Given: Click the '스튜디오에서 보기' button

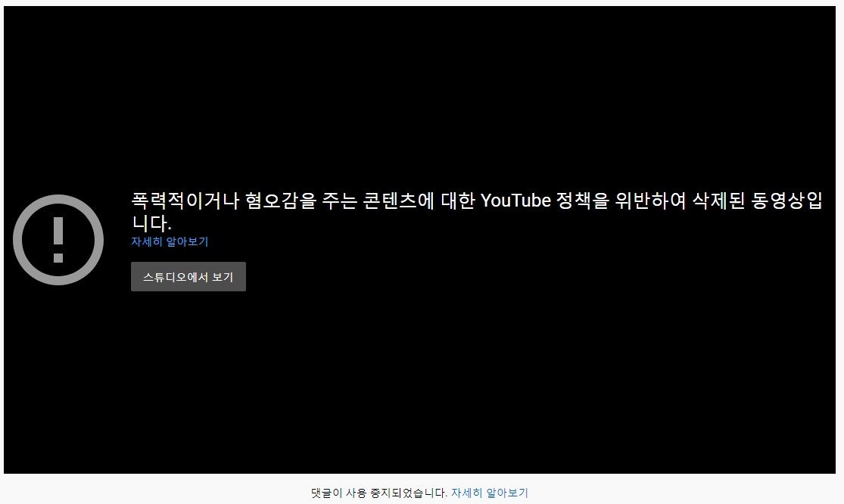Looking at the screenshot, I should 188,276.
